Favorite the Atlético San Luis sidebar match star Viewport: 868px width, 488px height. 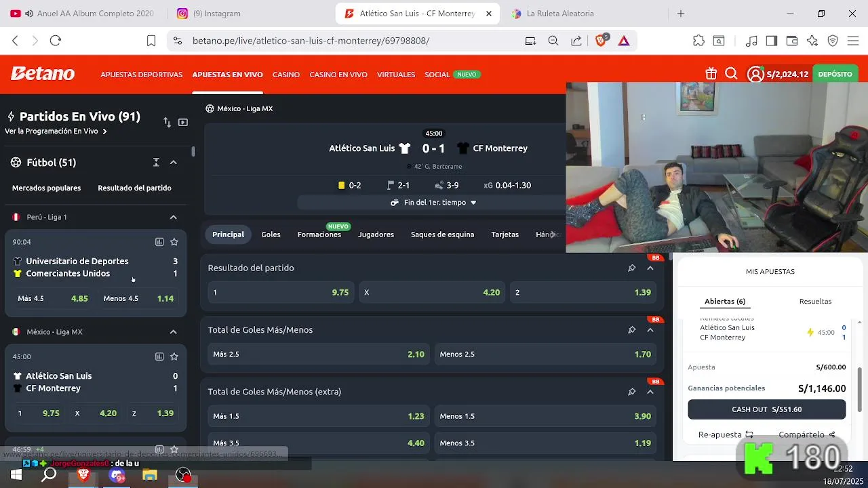[x=174, y=357]
